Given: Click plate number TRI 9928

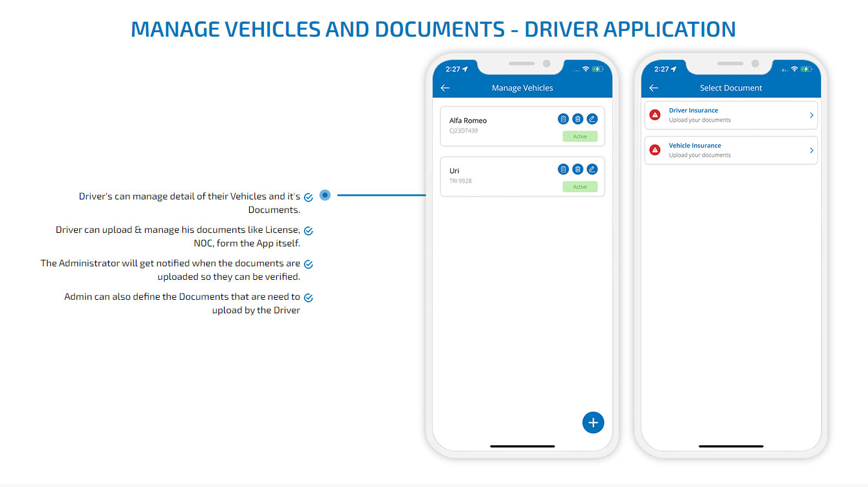Looking at the screenshot, I should [x=460, y=181].
